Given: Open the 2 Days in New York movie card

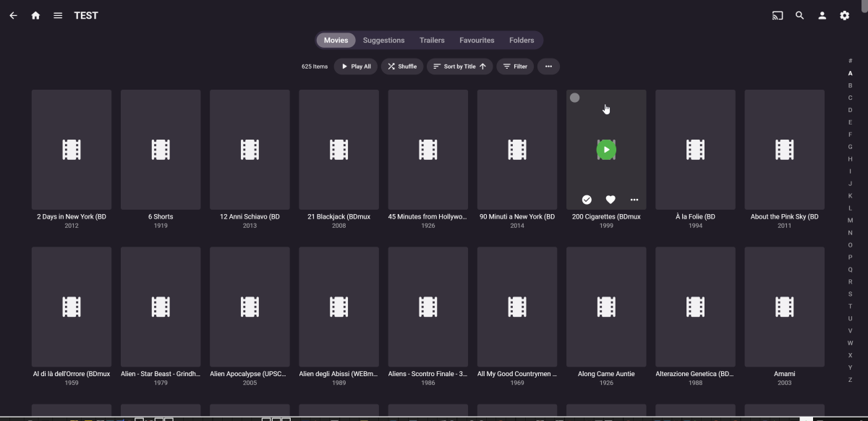Looking at the screenshot, I should coord(71,150).
